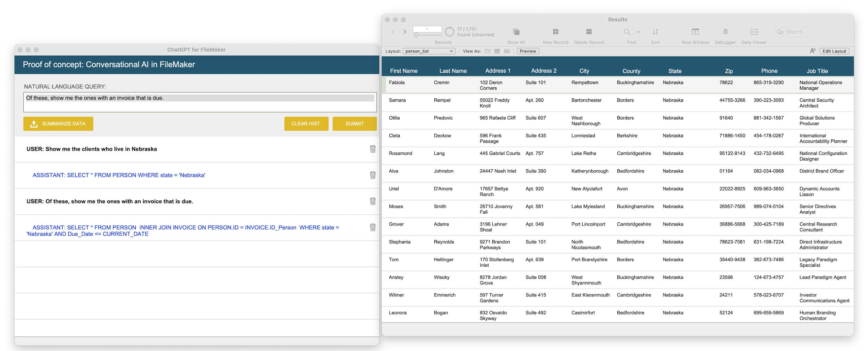Close the ChatGPT for FileMaker window
Viewport: 868px width, 351px height.
pyautogui.click(x=20, y=50)
